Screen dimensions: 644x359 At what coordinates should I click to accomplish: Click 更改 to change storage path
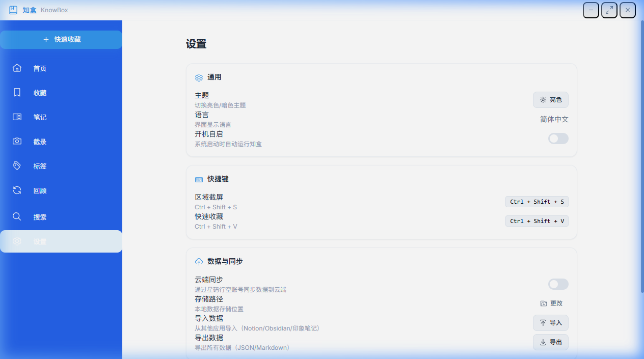(552, 303)
